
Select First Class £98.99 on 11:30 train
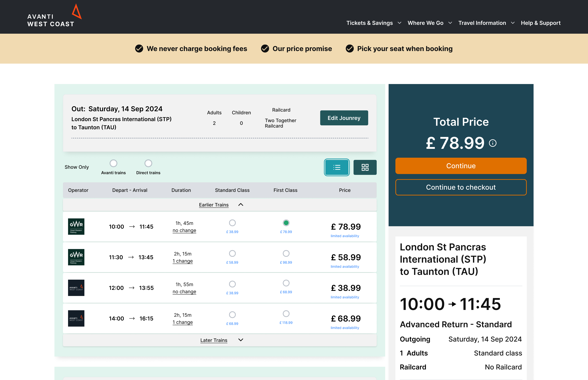pos(286,253)
